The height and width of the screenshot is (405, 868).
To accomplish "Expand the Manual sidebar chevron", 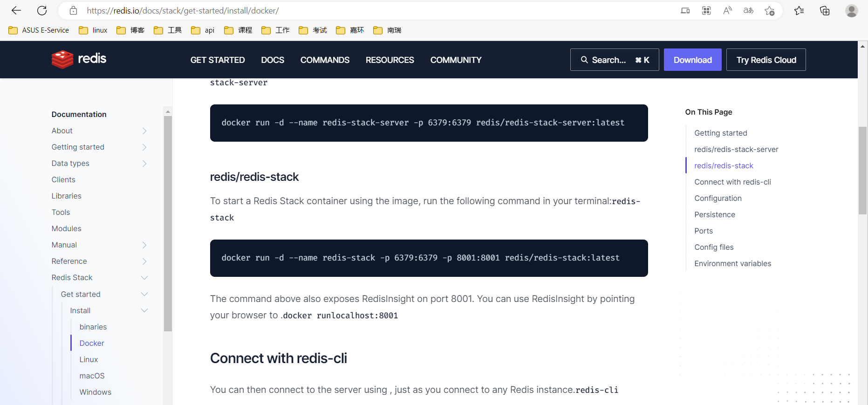I will click(x=144, y=245).
